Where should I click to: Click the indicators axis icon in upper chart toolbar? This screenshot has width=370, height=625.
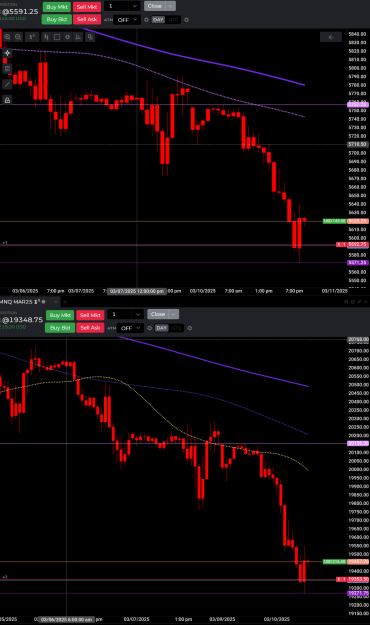click(79, 37)
